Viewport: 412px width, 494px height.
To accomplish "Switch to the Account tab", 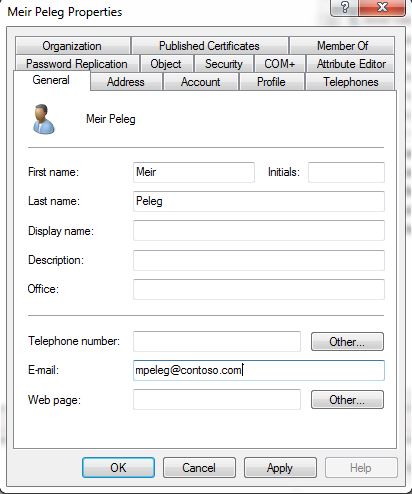I will (200, 82).
